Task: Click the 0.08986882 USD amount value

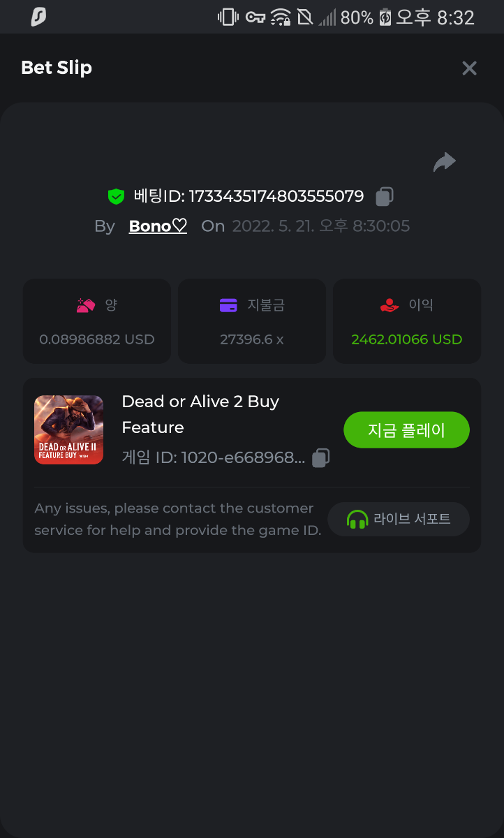Action: (97, 339)
